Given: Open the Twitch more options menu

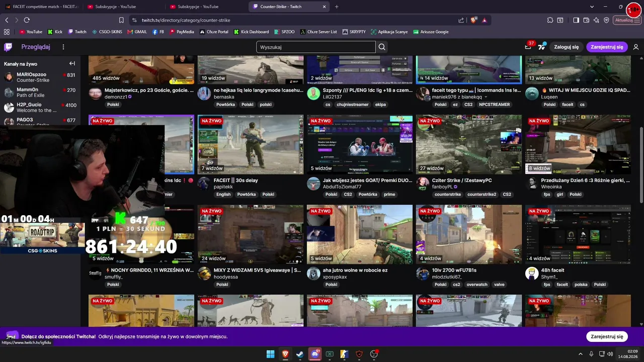Looking at the screenshot, I should (x=63, y=47).
